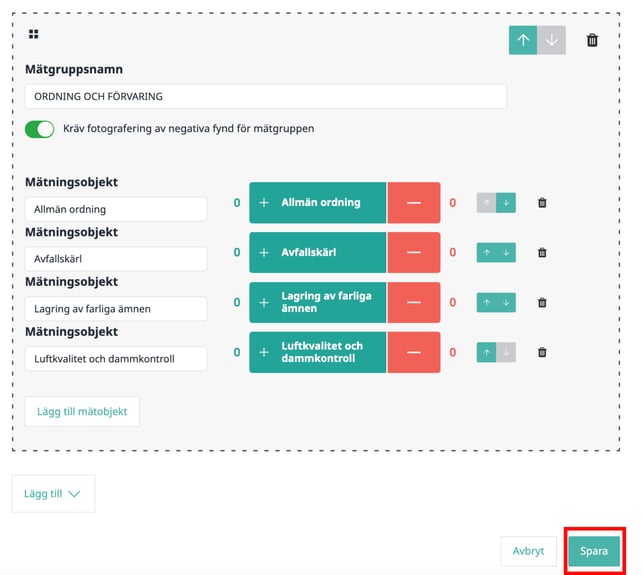Move Allmän ordning row down
Image resolution: width=643 pixels, height=575 pixels.
pyautogui.click(x=506, y=203)
